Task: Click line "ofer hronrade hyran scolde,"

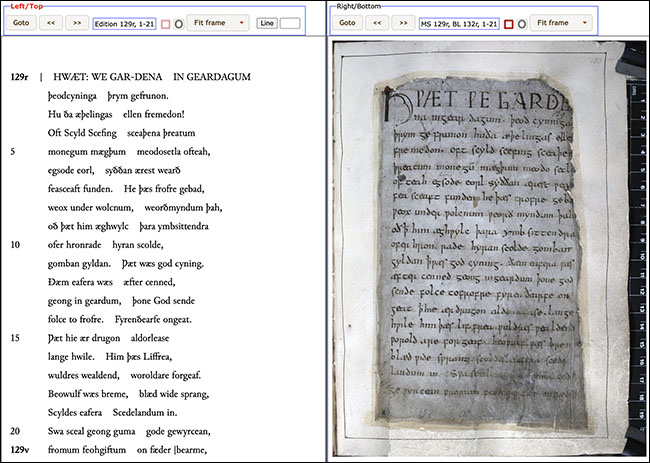Action: pos(105,245)
